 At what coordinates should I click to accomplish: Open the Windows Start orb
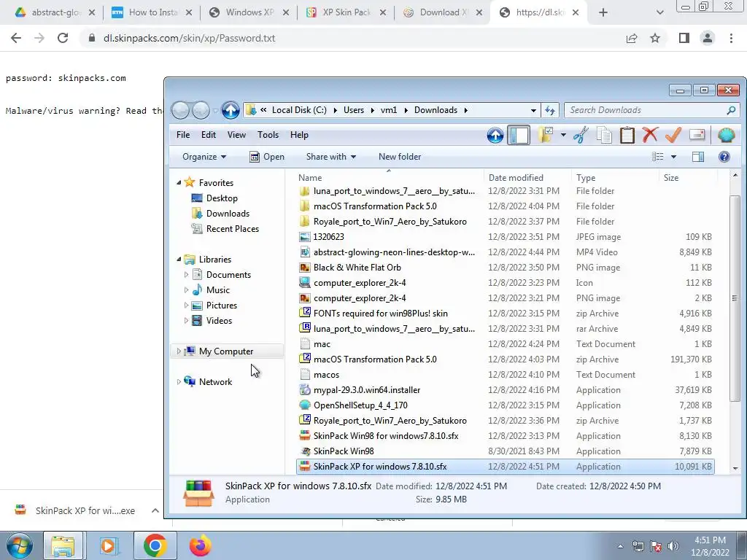[19, 545]
